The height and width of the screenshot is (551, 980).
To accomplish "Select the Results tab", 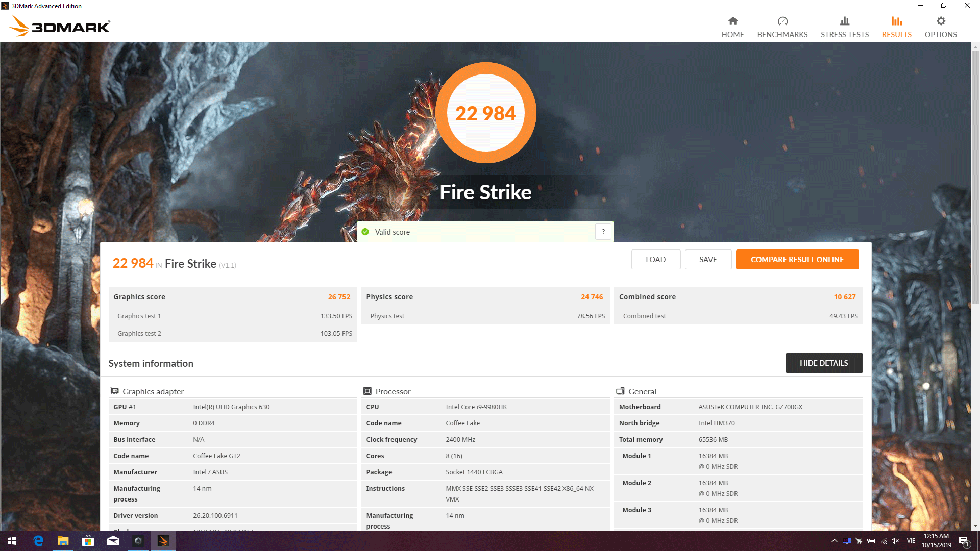I will [x=896, y=27].
